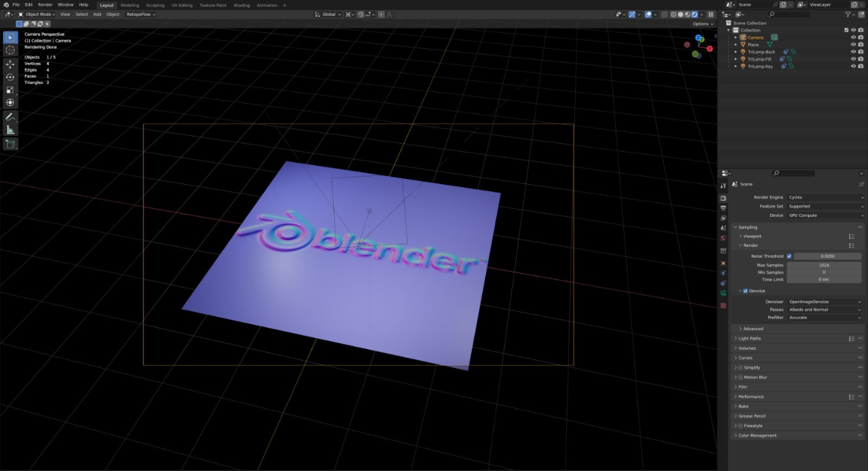This screenshot has height=471, width=868.
Task: Select the Add Cube tool
Action: [x=10, y=144]
